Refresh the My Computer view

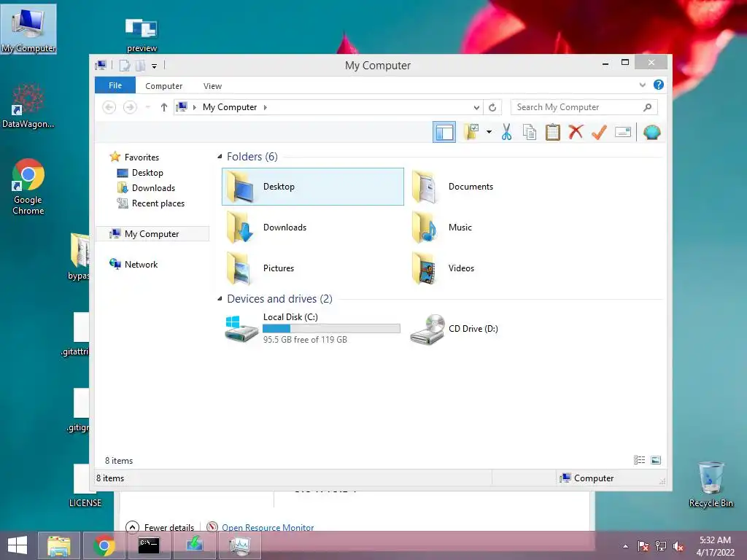[x=492, y=107]
